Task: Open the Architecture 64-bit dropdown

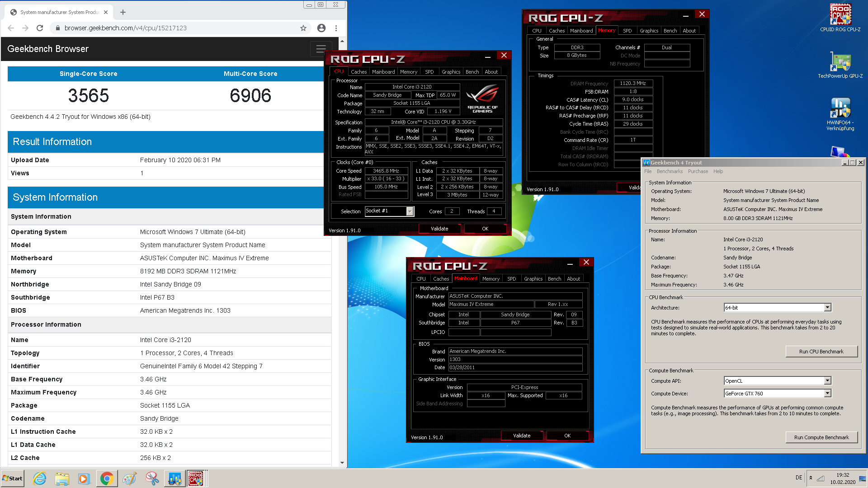Action: [x=827, y=308]
